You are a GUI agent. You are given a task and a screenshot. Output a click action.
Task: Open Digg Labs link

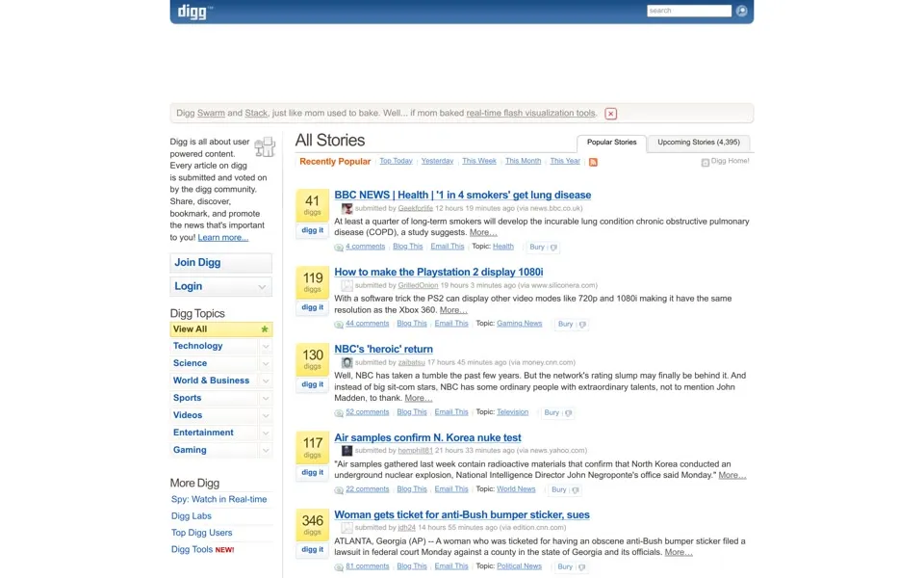[x=191, y=516]
